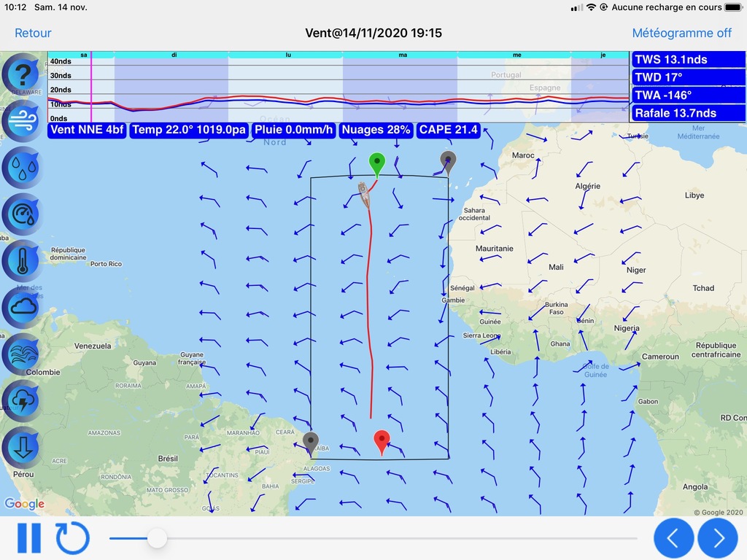
Task: Tap the TWA -146° readout
Action: 688,96
